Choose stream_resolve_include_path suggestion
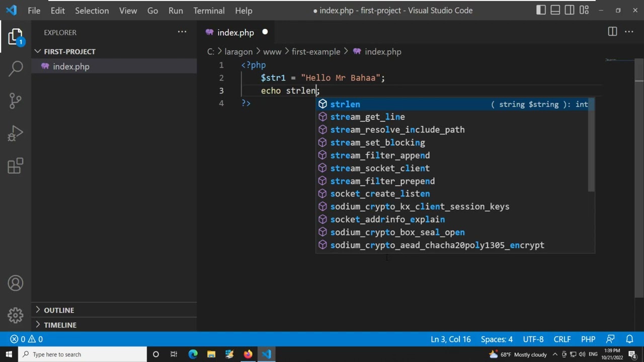 click(452, 130)
